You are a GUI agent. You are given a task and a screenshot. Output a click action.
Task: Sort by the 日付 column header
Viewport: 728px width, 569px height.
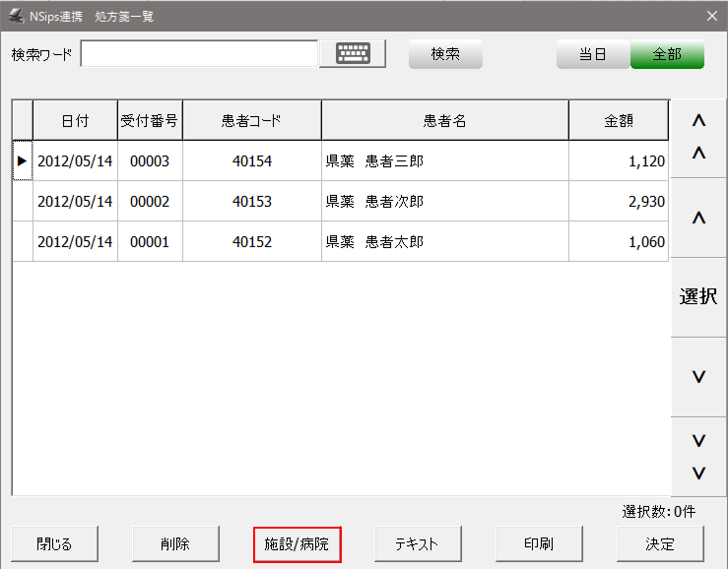[x=75, y=121]
